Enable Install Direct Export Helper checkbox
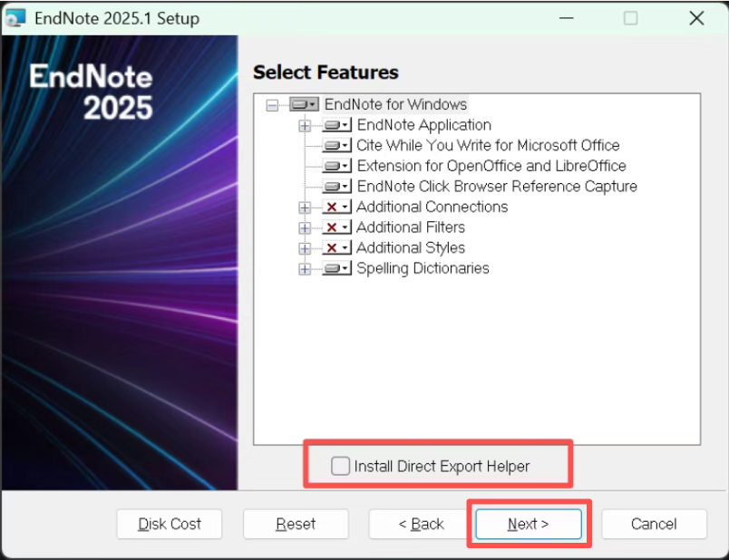This screenshot has height=560, width=729. [340, 466]
